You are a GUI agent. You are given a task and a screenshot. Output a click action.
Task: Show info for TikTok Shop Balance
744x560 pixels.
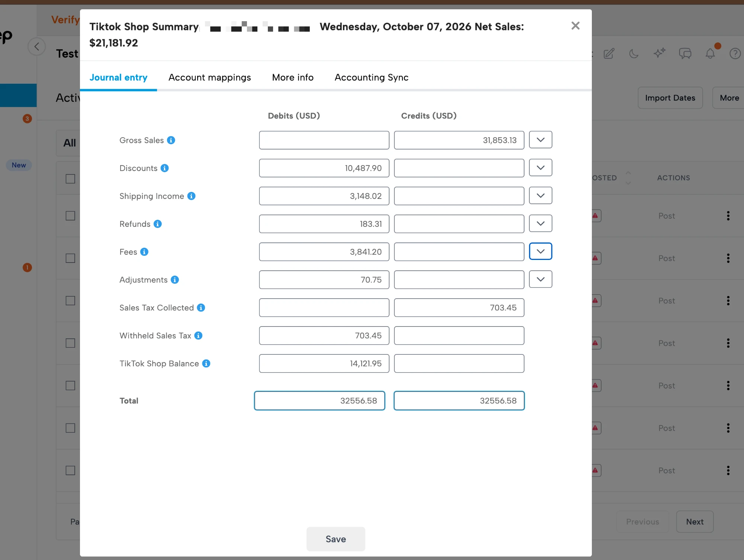tap(206, 363)
